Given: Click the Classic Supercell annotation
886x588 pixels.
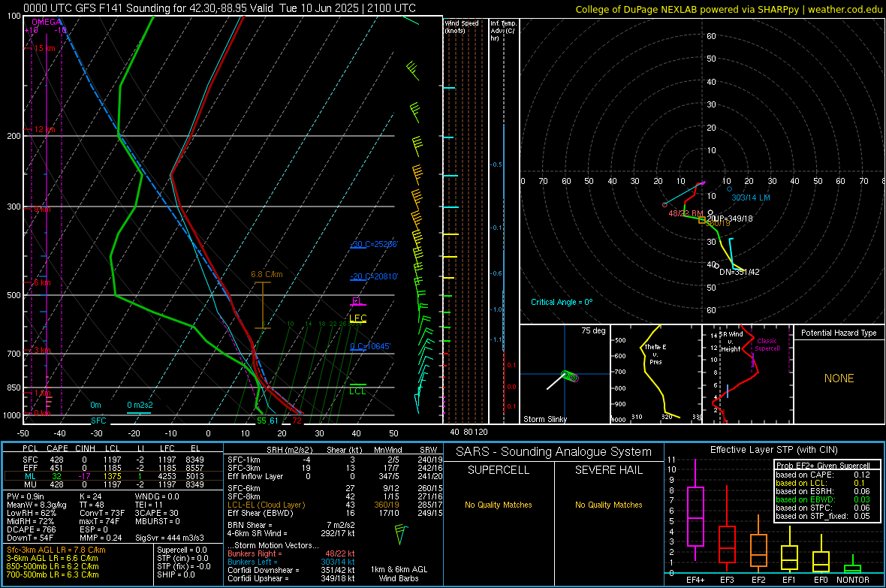Looking at the screenshot, I should click(767, 345).
